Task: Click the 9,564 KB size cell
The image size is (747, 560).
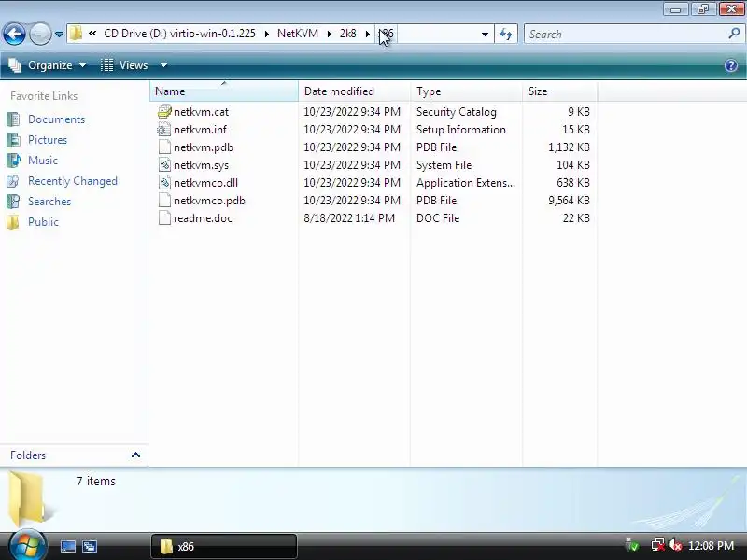Action: point(569,201)
